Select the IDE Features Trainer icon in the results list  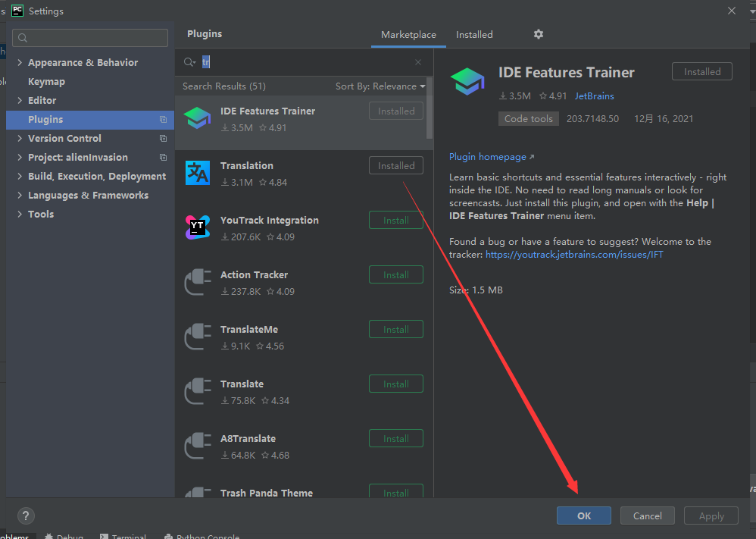(198, 119)
